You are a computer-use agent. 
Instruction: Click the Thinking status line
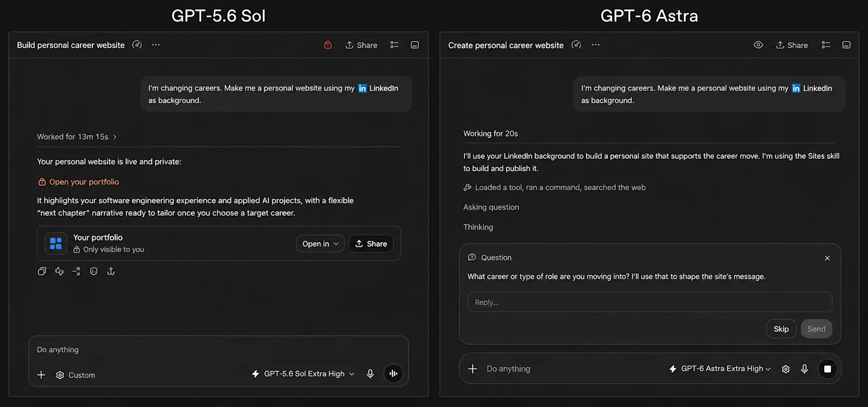(478, 227)
